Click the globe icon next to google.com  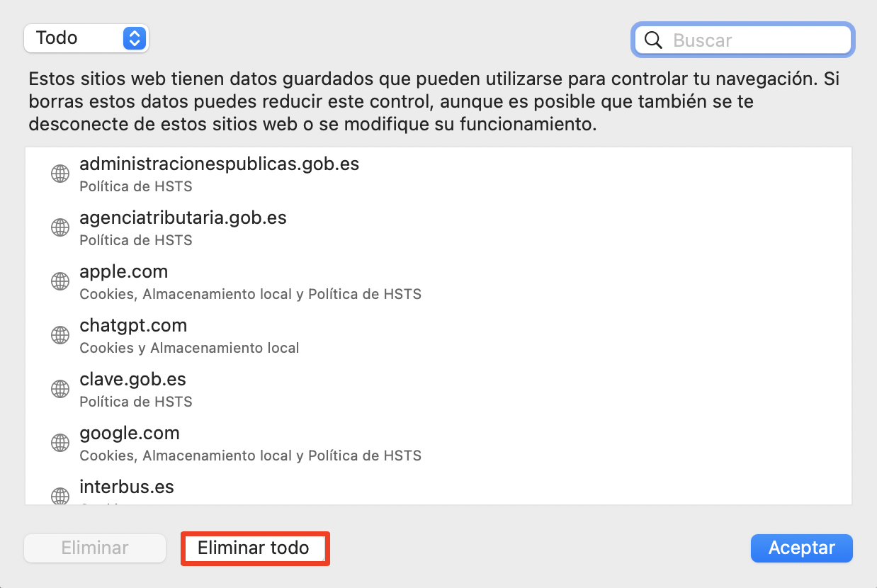60,443
